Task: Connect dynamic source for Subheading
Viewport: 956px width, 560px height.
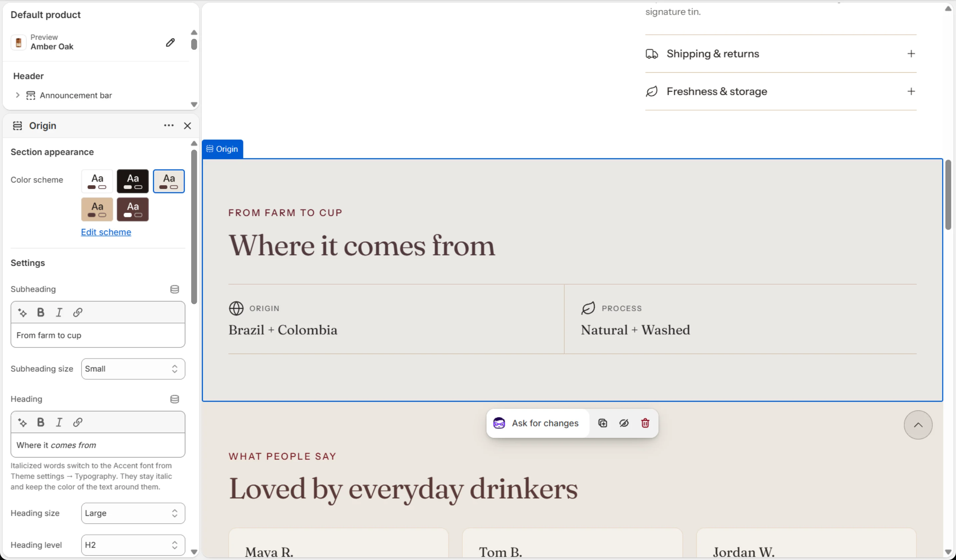Action: pos(175,289)
